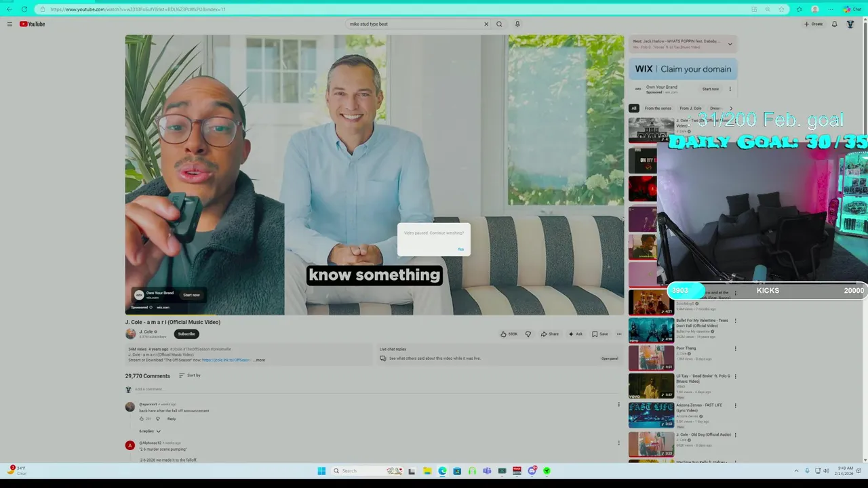This screenshot has width=868, height=488.
Task: Show more chips with right arrow
Action: coord(730,108)
